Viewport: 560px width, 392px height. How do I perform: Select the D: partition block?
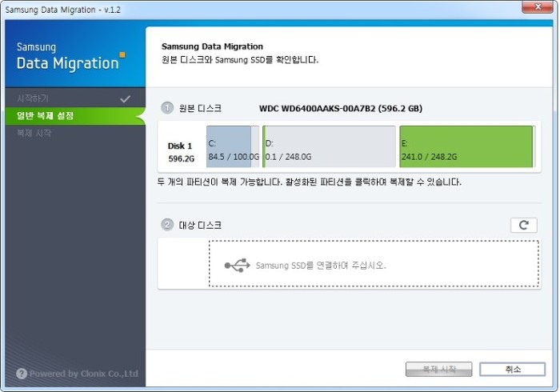coord(329,146)
